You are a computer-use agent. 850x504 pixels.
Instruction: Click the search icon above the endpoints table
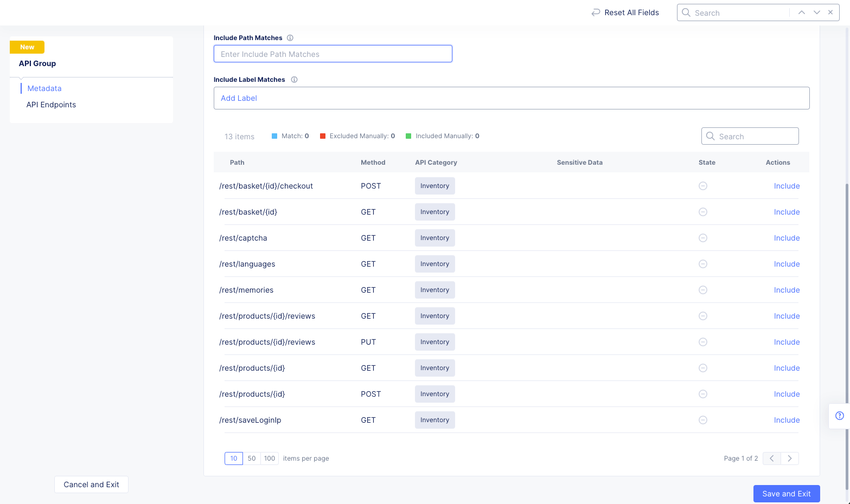click(x=711, y=135)
